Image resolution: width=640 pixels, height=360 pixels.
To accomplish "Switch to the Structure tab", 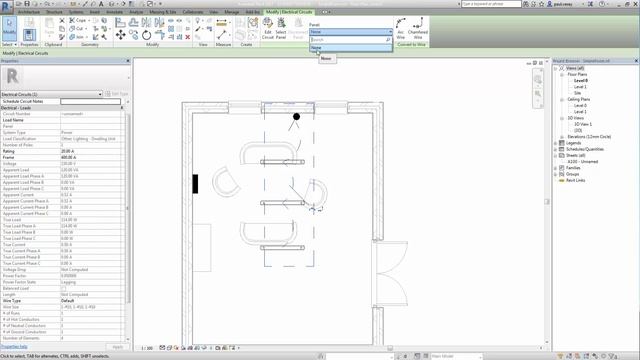I will click(x=54, y=12).
